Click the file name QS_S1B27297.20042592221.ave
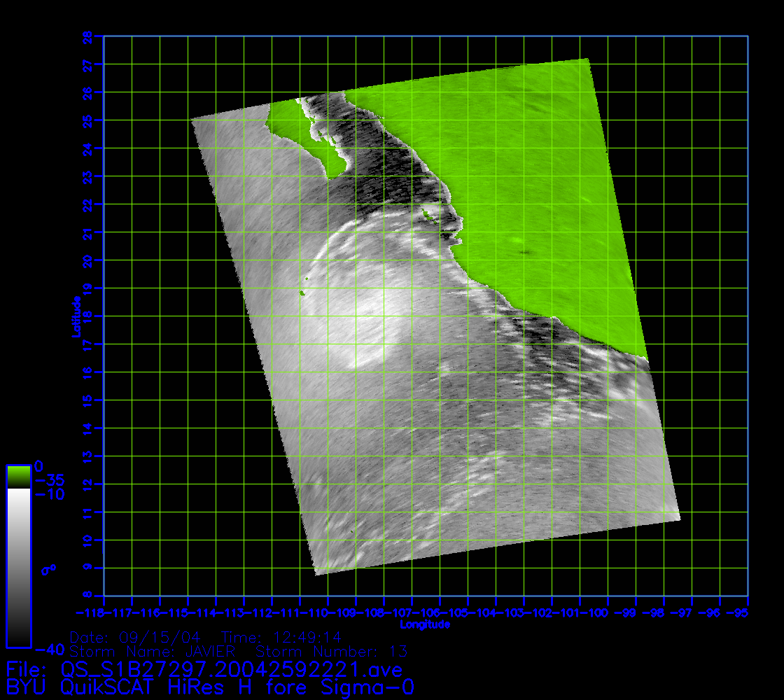 231,670
